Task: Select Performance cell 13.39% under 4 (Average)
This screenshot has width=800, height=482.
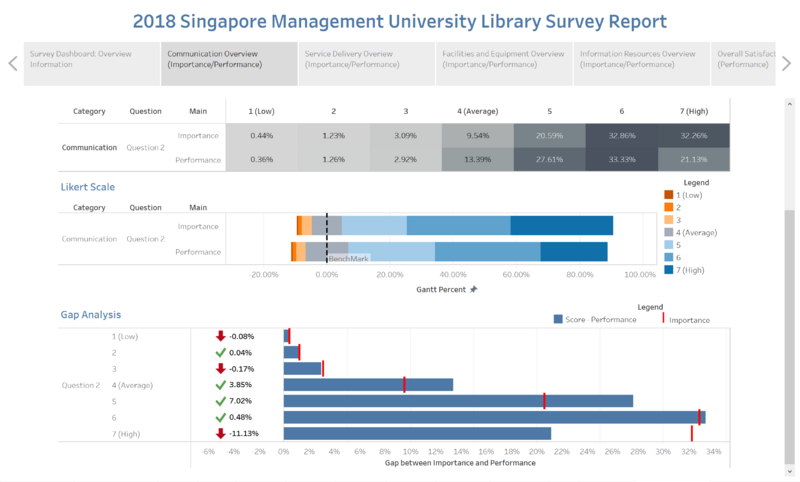Action: tap(478, 159)
